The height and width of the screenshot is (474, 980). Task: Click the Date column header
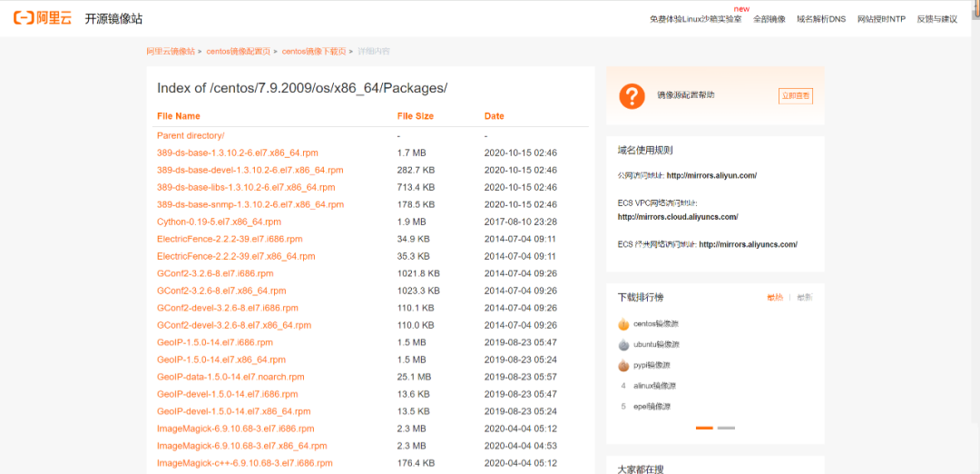click(x=495, y=116)
